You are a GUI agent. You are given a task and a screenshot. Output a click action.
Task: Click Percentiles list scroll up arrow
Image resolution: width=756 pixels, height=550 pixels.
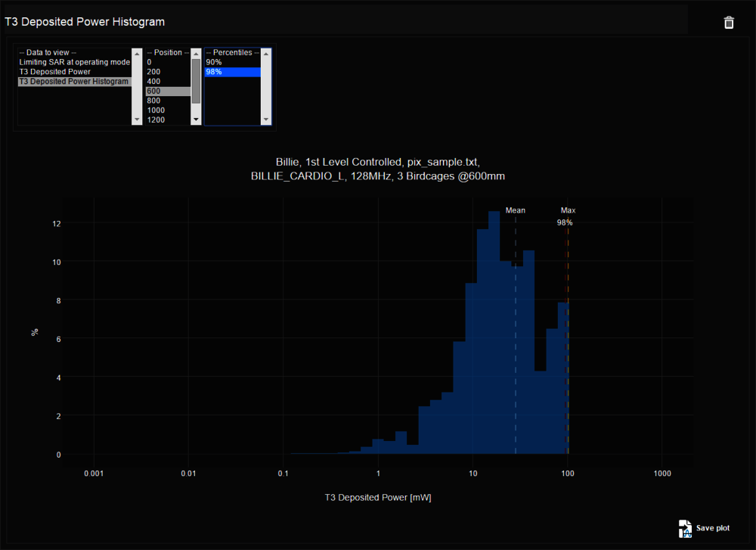266,53
